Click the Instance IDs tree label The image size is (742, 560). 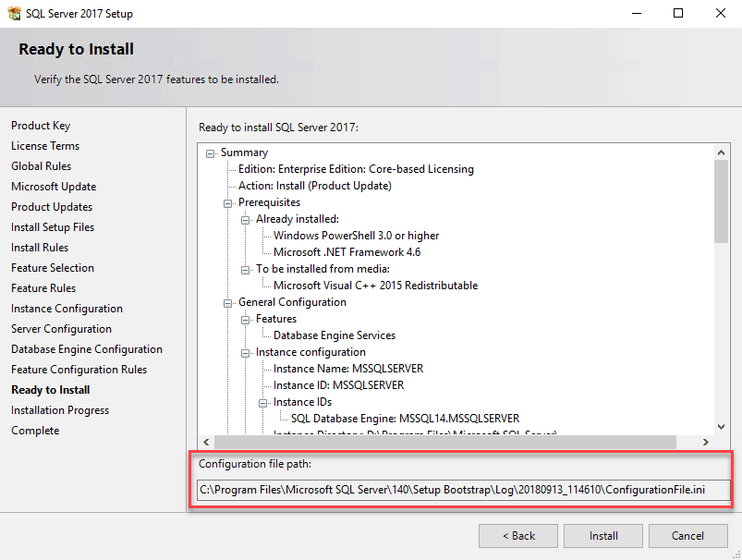pos(302,402)
